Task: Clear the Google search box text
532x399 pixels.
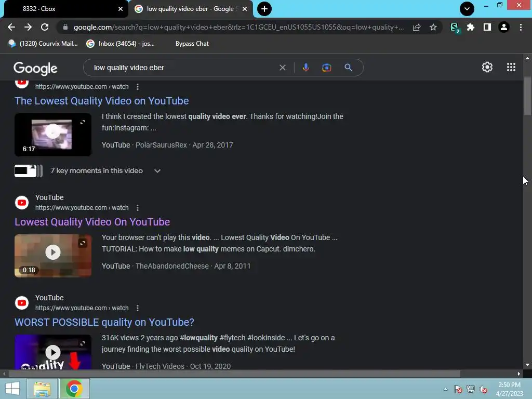Action: [x=282, y=68]
